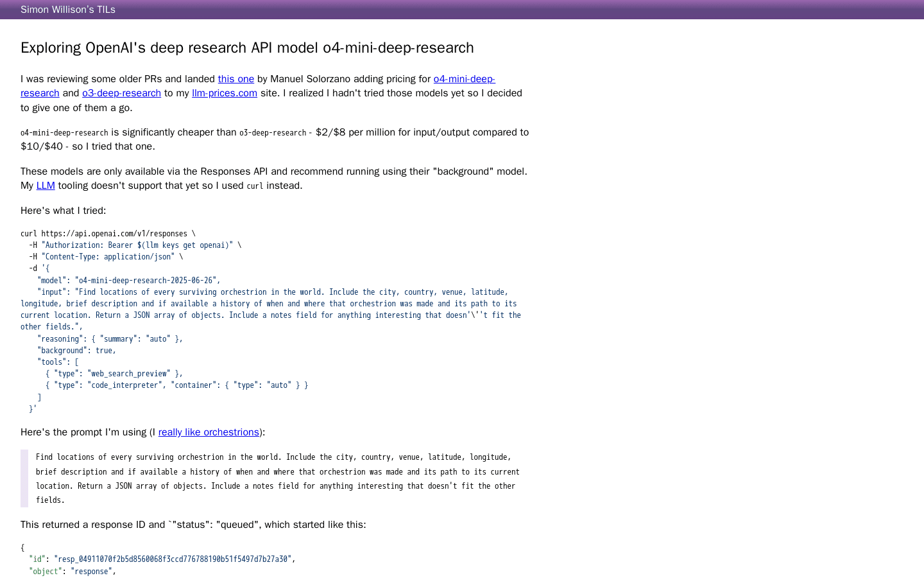The image size is (924, 578).
Task: Select the quoted orchestrion prompt block
Action: pos(278,478)
